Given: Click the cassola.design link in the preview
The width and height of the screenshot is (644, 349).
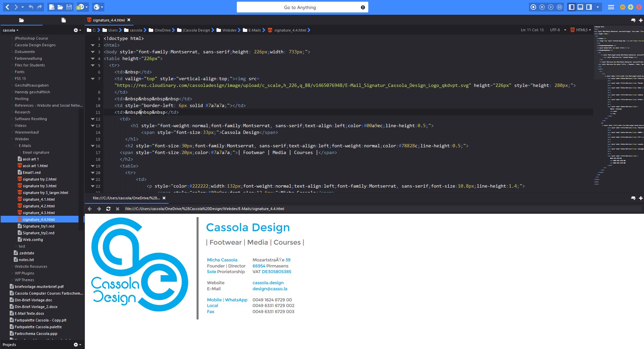Looking at the screenshot, I should pos(268,283).
